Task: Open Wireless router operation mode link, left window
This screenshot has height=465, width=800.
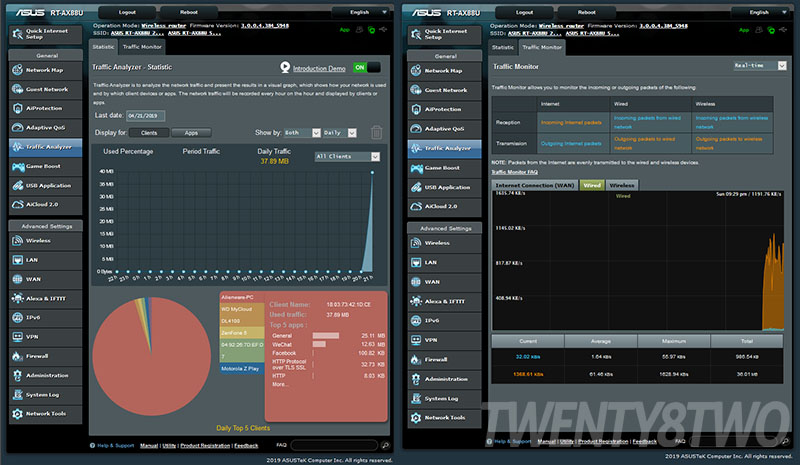Action: tap(164, 26)
